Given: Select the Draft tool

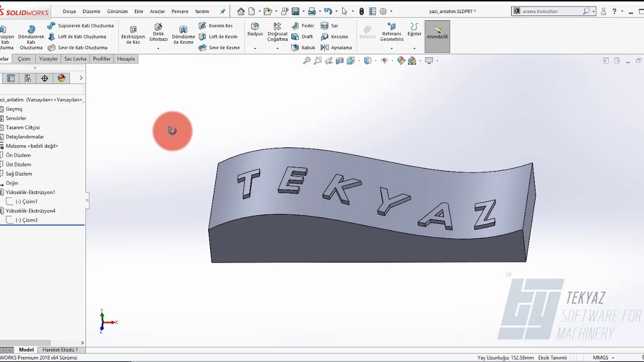Looking at the screenshot, I should 302,37.
